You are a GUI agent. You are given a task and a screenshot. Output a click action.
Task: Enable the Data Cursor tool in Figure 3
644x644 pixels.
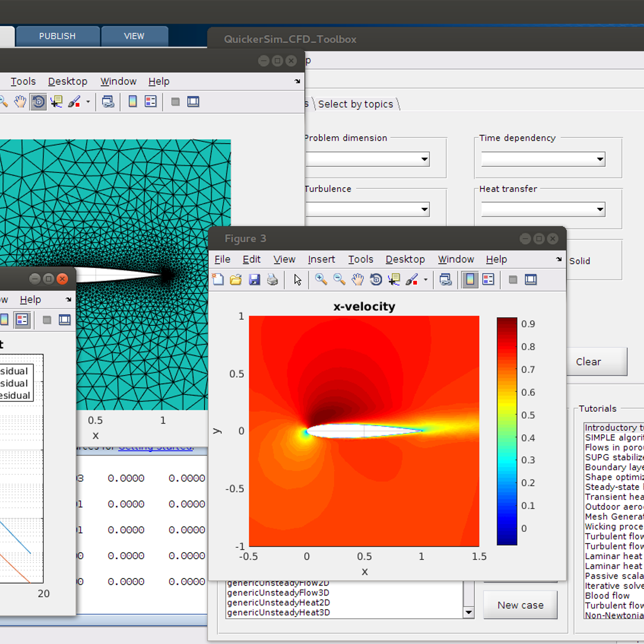tap(394, 279)
